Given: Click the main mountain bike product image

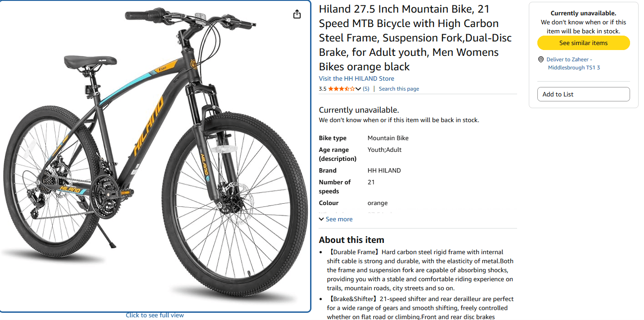Looking at the screenshot, I should tap(155, 156).
